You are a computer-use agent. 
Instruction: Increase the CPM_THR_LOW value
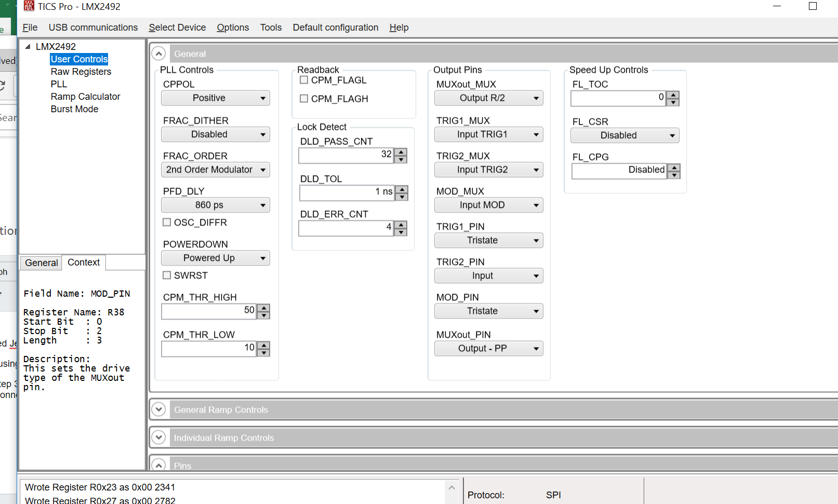[x=263, y=346]
